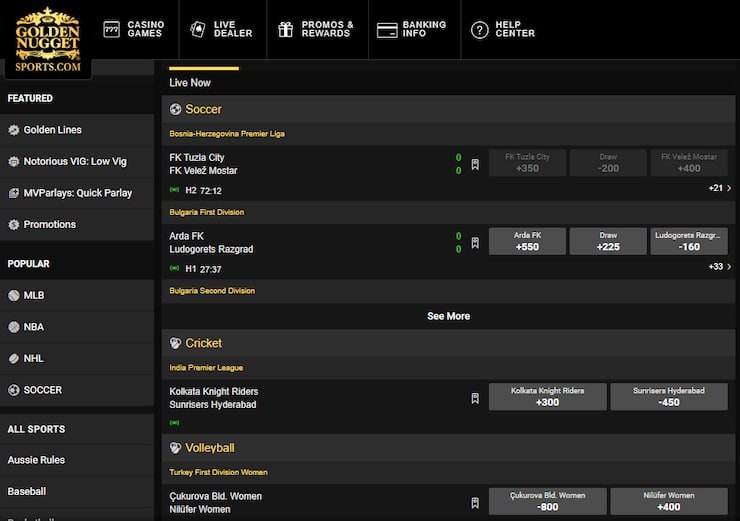Click See More under Soccer
Viewport: 740px width, 521px height.
tap(448, 316)
